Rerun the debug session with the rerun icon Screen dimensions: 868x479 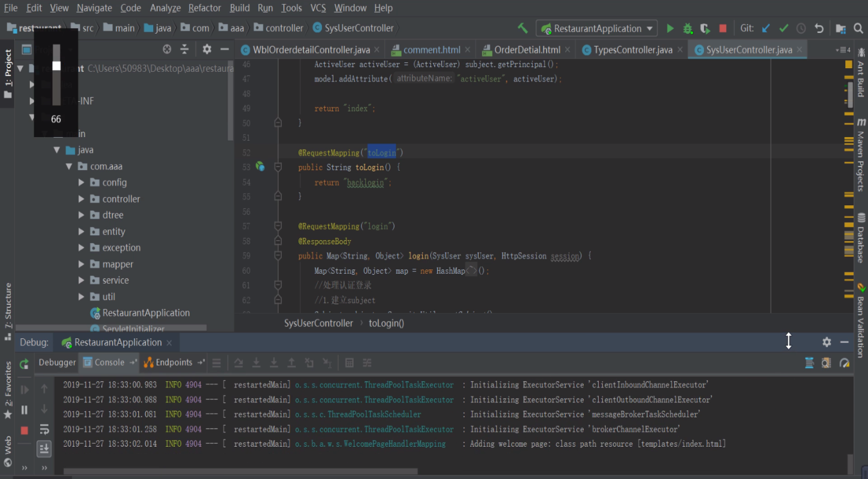coord(25,363)
